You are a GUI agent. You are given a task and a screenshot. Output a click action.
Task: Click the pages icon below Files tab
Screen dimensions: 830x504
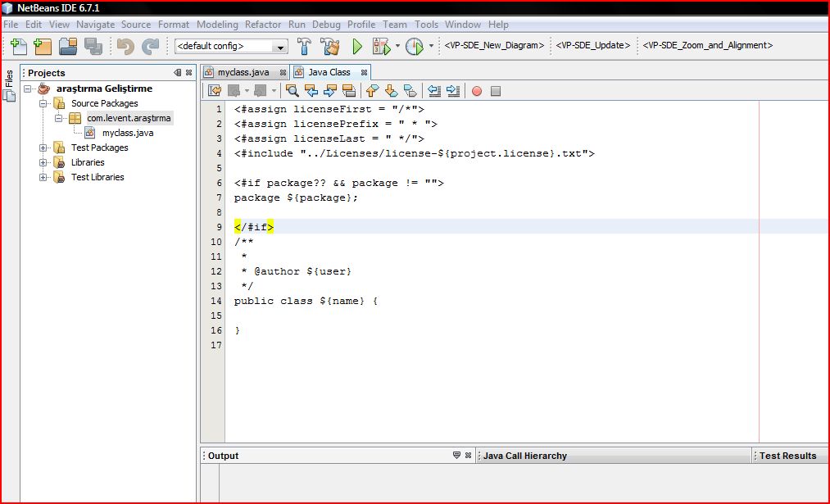pos(9,96)
